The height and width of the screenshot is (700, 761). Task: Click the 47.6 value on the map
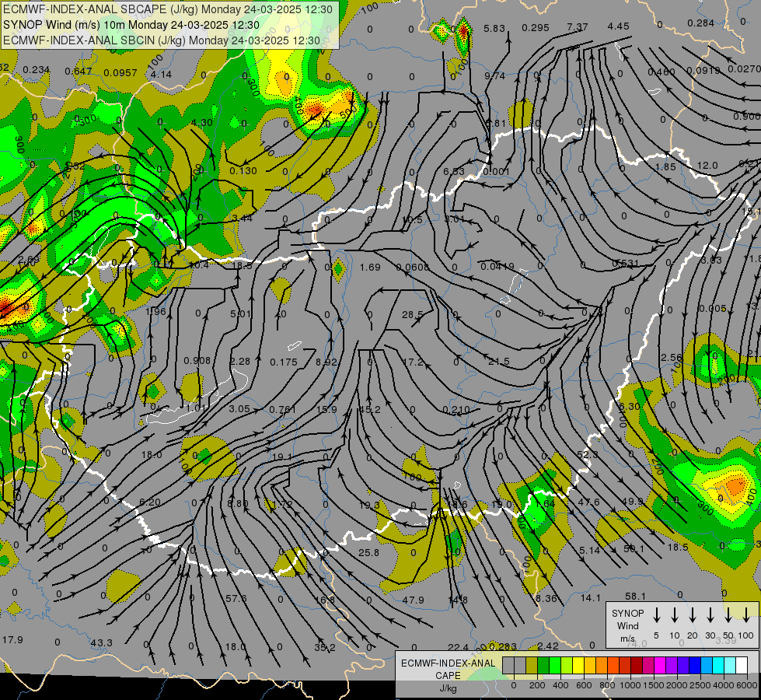point(588,502)
